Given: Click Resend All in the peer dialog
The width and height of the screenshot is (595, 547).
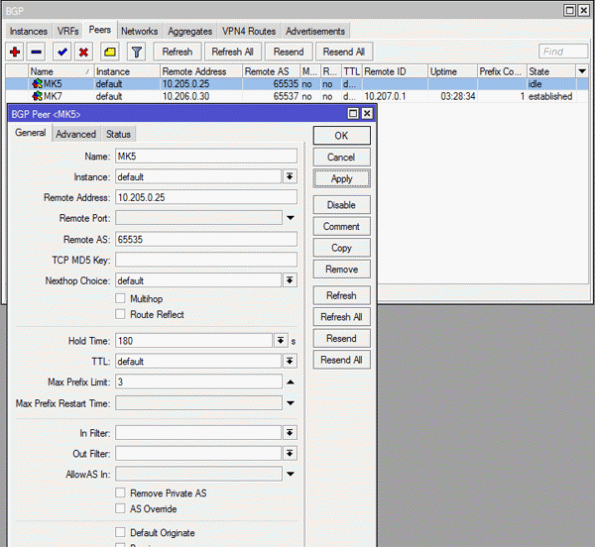Looking at the screenshot, I should click(342, 360).
